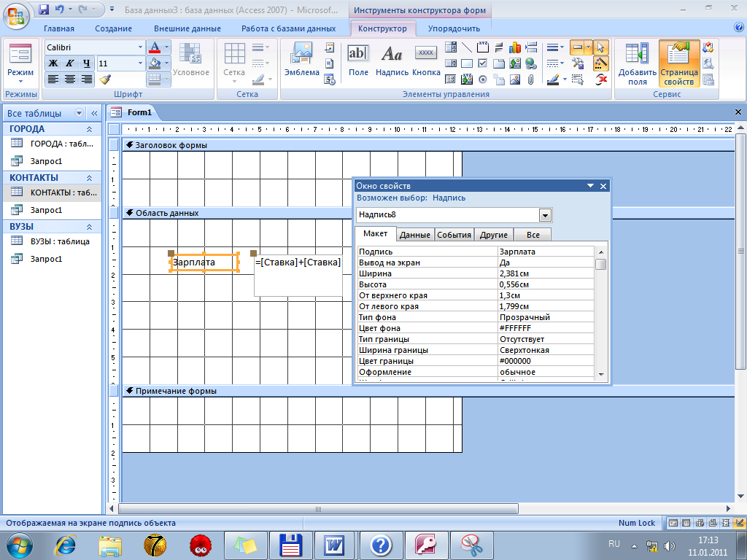Screen dimensions: 747x560
Task: Toggle underline Ч formatting
Action: pyautogui.click(x=86, y=63)
